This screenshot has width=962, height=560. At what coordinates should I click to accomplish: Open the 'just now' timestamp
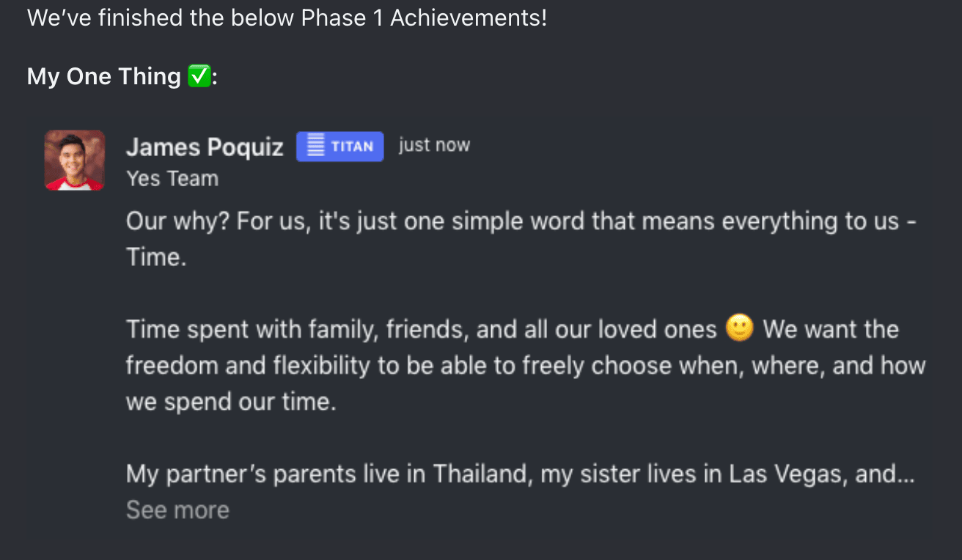tap(434, 145)
